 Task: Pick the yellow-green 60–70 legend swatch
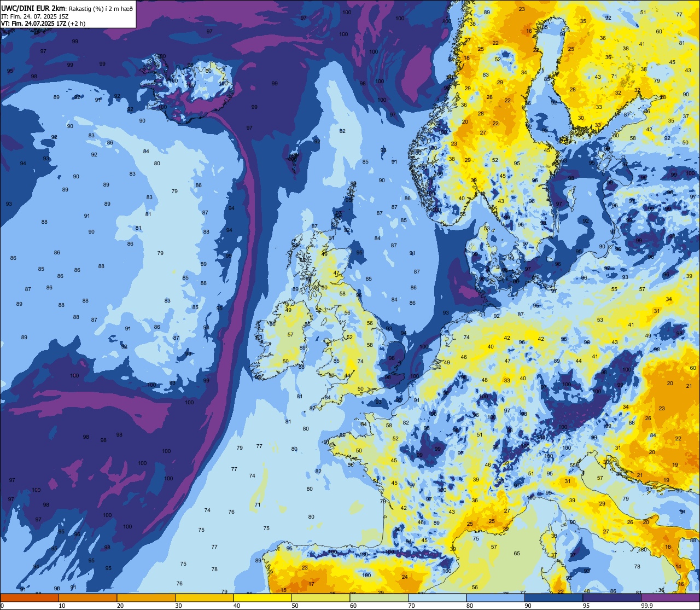pyautogui.click(x=379, y=597)
